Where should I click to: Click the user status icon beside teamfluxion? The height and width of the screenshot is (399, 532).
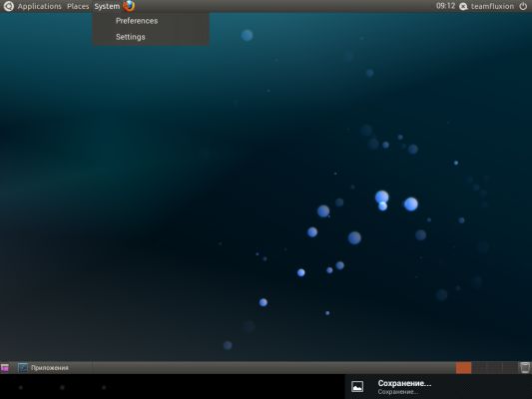[463, 6]
